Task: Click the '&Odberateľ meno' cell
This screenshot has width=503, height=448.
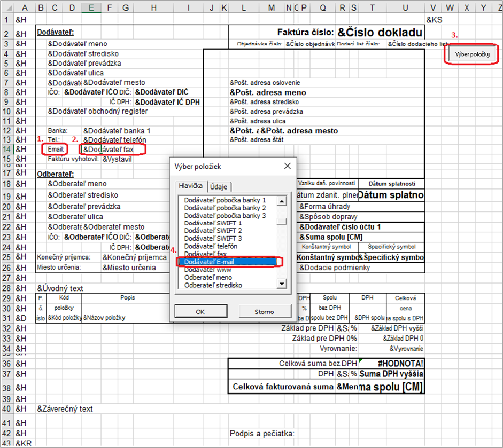Action: pyautogui.click(x=78, y=184)
